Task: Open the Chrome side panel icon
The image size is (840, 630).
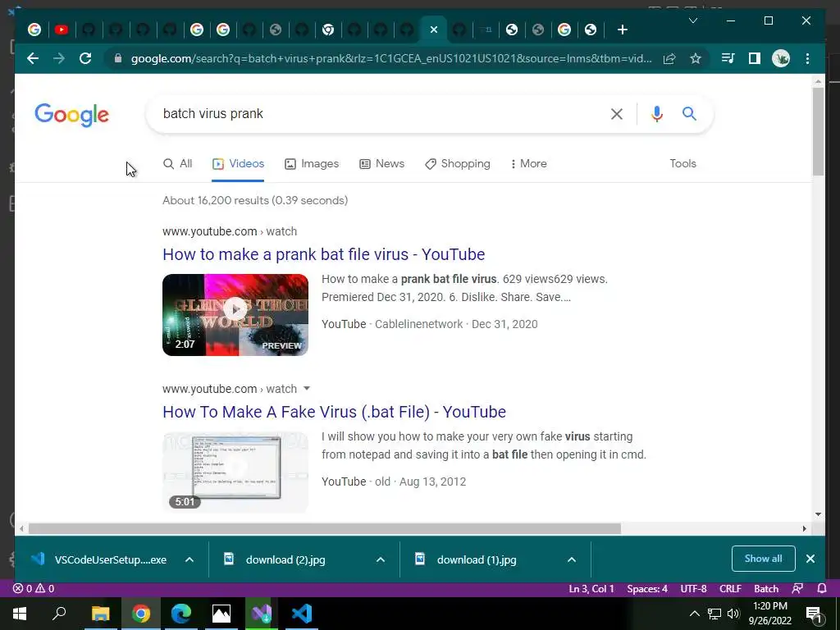Action: point(755,58)
